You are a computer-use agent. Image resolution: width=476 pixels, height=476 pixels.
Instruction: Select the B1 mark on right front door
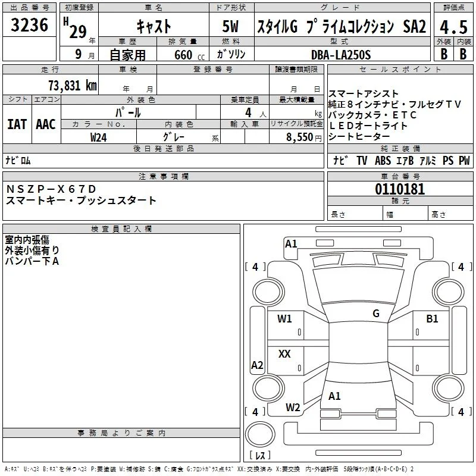tap(432, 319)
